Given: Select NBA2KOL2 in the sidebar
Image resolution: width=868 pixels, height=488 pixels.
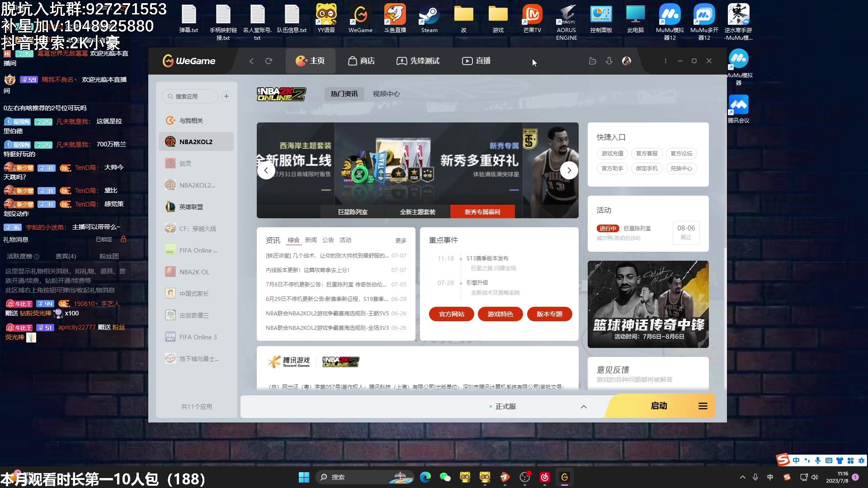Looking at the screenshot, I should coord(196,142).
